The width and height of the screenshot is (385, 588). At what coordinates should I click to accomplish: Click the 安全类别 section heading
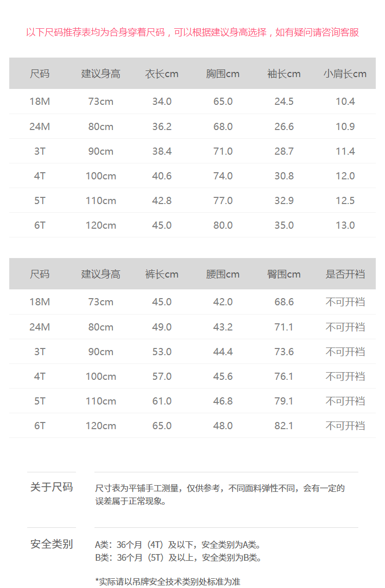(51, 544)
